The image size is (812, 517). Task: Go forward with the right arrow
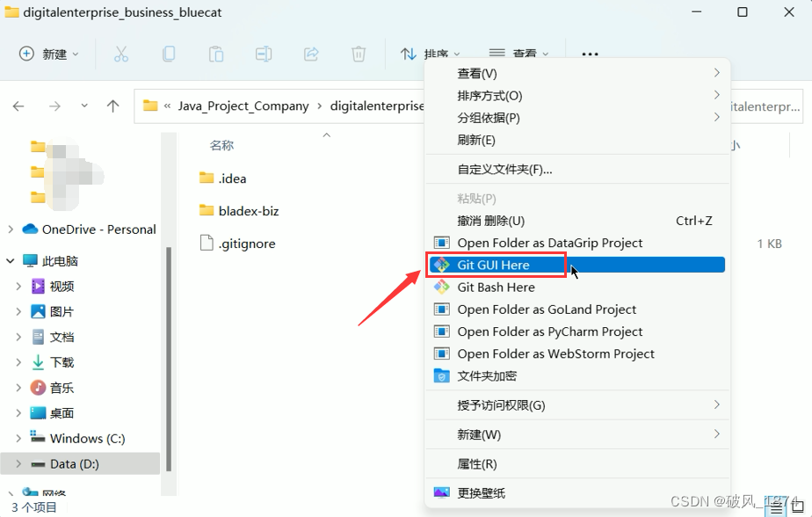(x=54, y=106)
